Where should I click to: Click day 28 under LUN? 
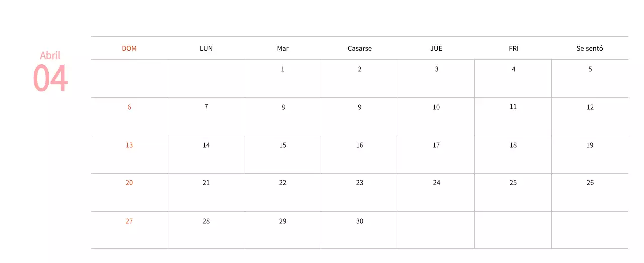pos(206,221)
